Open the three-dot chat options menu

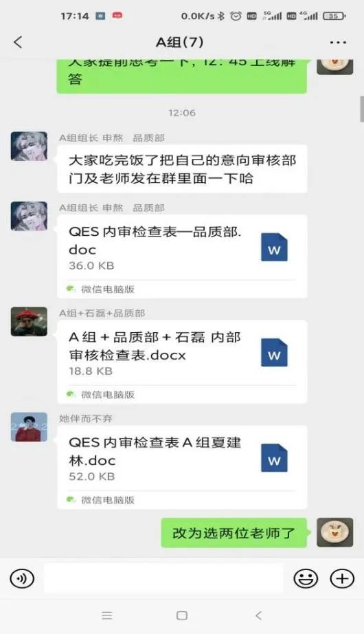pos(338,42)
